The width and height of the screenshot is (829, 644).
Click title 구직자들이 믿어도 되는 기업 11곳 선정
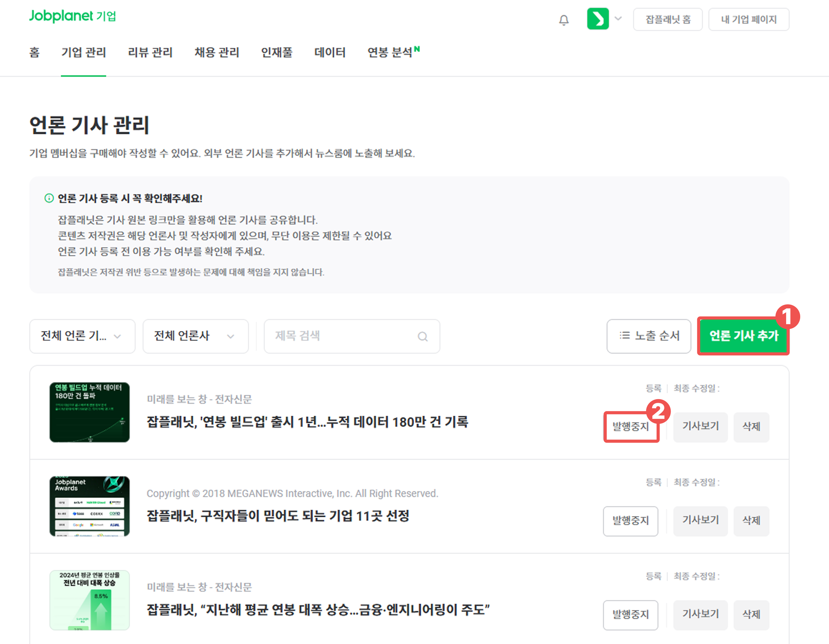pos(278,516)
